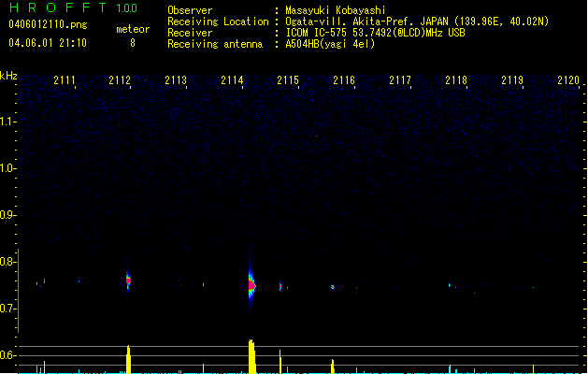Click the antenna text A504HB(yagi 4el)
Screen dimensions: 588x374
[330, 44]
